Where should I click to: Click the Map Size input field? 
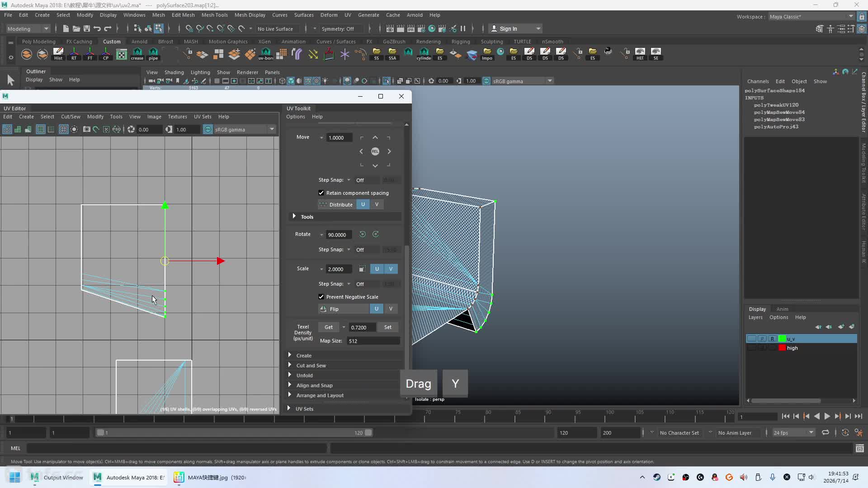click(373, 341)
